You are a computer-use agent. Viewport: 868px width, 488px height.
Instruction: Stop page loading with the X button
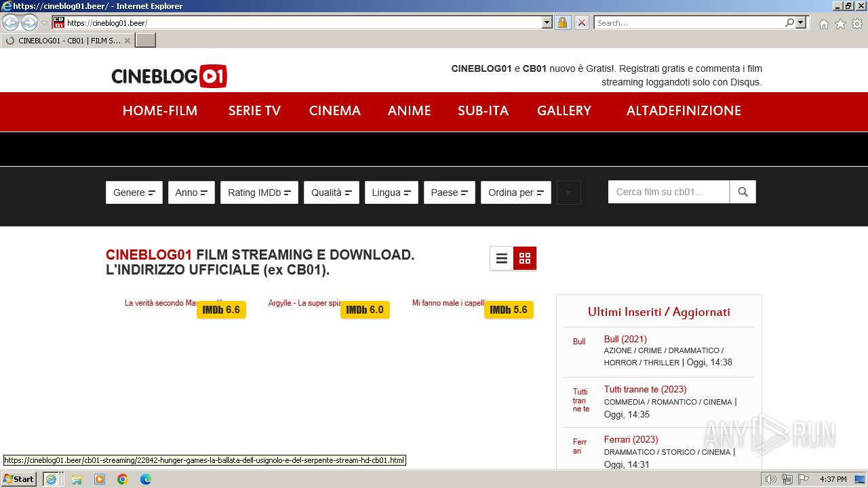coord(581,22)
